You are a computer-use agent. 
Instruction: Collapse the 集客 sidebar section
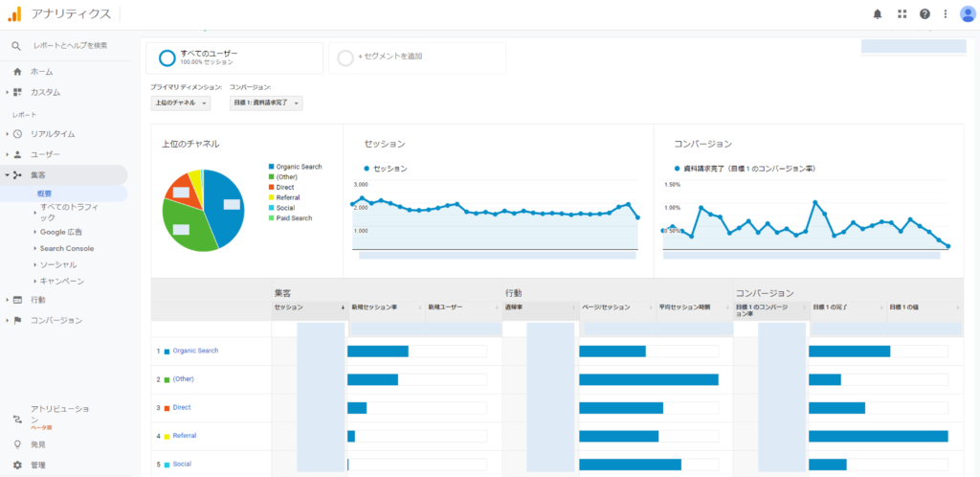pos(7,175)
